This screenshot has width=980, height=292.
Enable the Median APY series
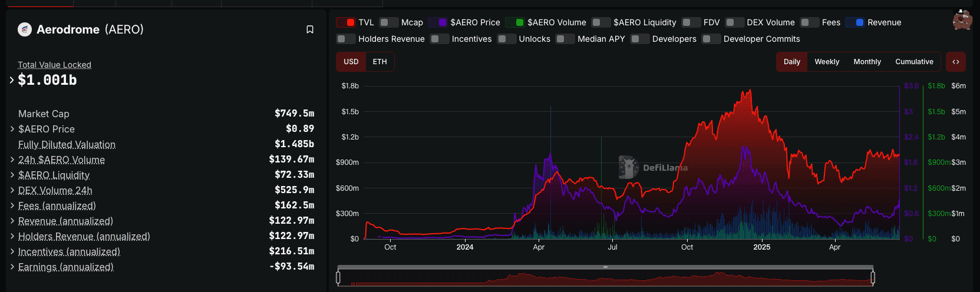coord(565,39)
